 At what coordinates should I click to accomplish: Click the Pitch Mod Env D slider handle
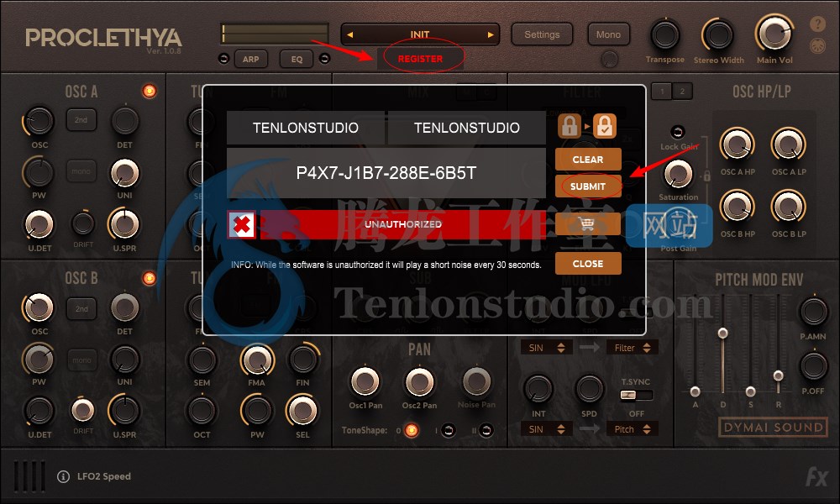(x=722, y=333)
